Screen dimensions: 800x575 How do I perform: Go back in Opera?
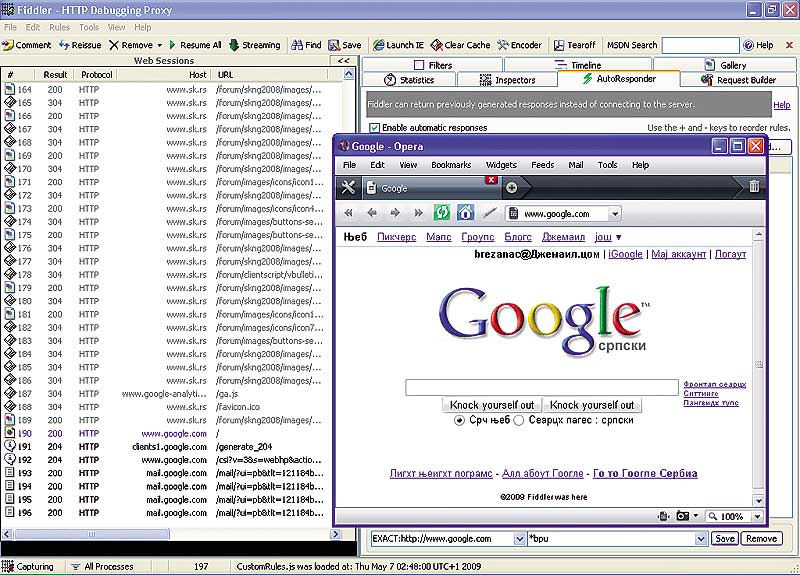pyautogui.click(x=372, y=213)
